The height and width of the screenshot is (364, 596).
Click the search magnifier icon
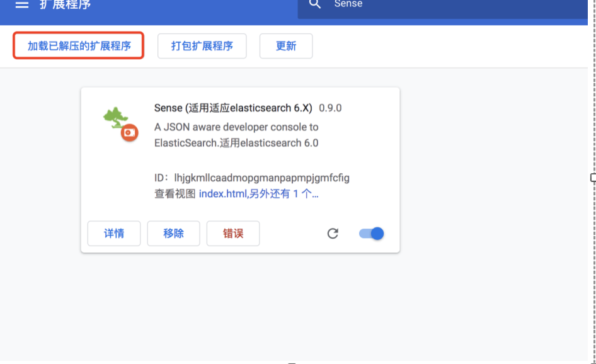315,4
